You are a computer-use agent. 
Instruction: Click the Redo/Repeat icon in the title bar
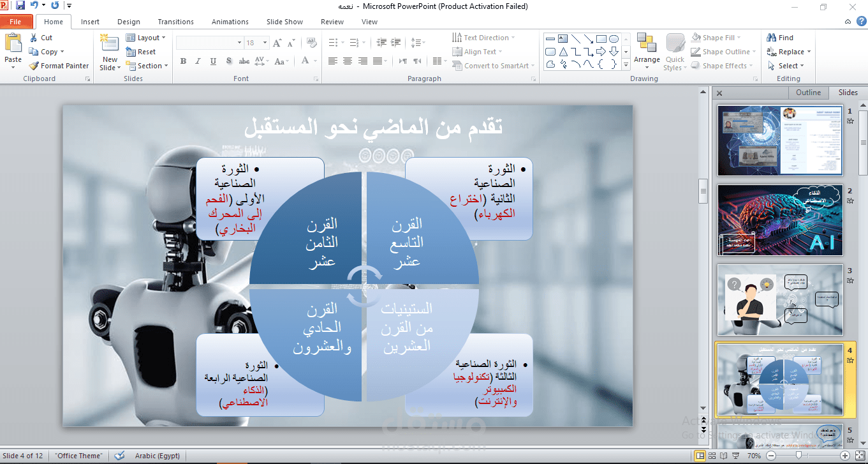(x=54, y=6)
